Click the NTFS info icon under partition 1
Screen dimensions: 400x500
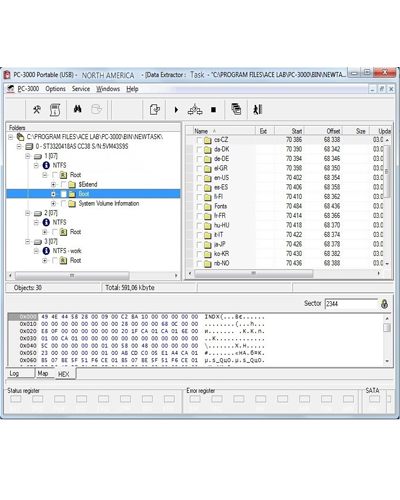46,165
